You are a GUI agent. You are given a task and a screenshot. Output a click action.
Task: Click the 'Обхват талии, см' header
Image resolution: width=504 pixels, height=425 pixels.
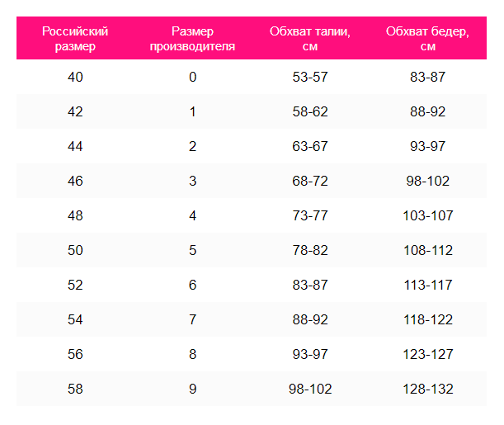click(310, 39)
